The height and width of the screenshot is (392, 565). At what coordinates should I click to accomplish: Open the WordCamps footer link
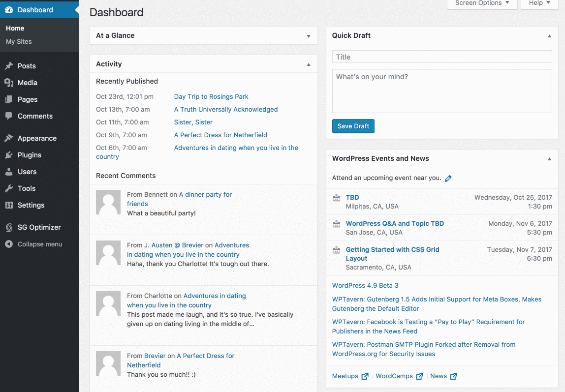394,376
